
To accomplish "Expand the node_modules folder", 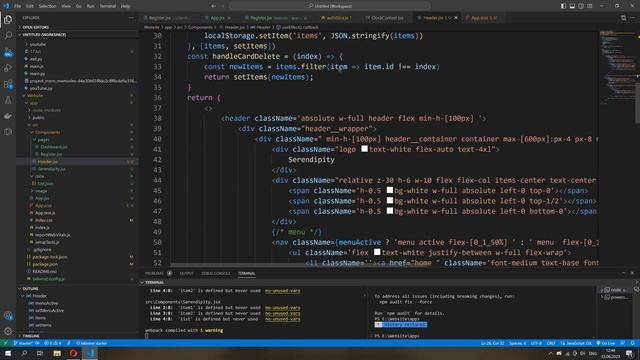I will 78,110.
